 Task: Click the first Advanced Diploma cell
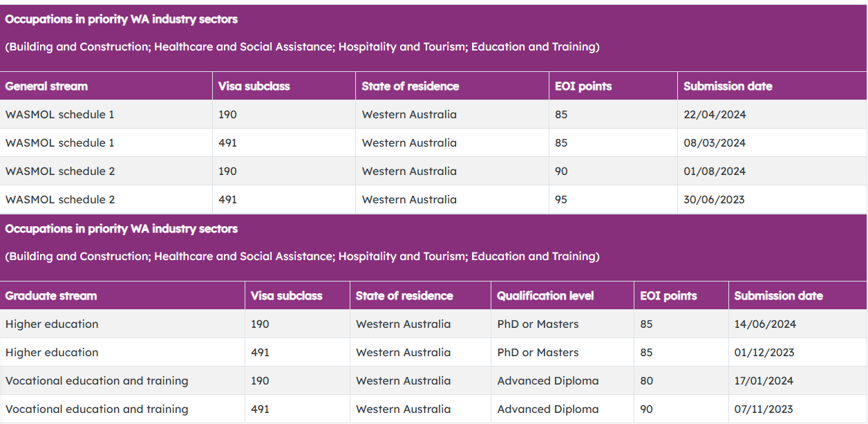pos(548,381)
